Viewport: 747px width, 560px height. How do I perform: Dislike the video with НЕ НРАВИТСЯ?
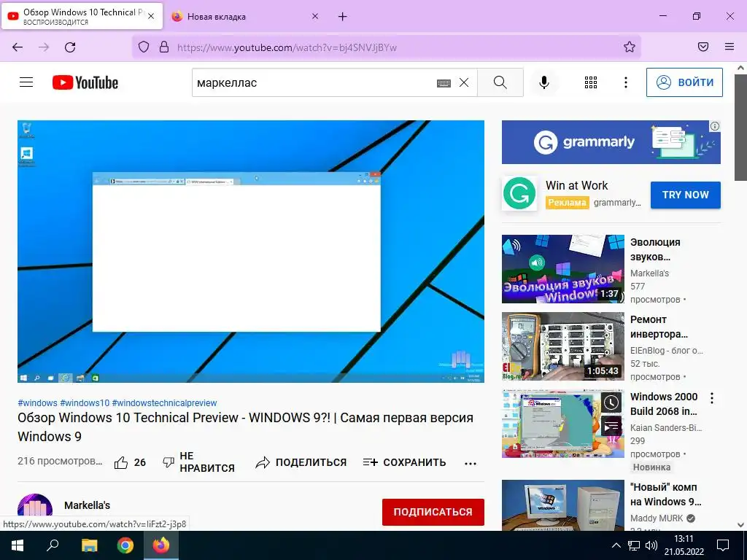coord(198,462)
